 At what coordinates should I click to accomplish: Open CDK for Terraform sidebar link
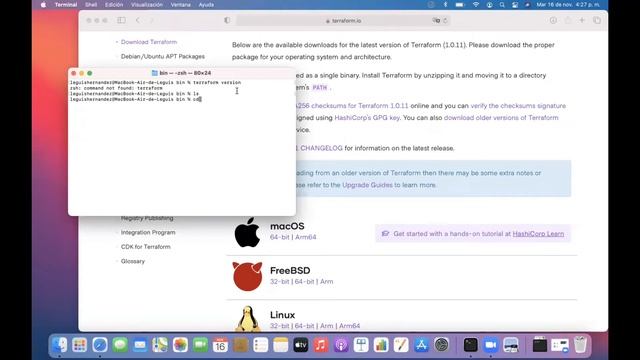pyautogui.click(x=145, y=247)
